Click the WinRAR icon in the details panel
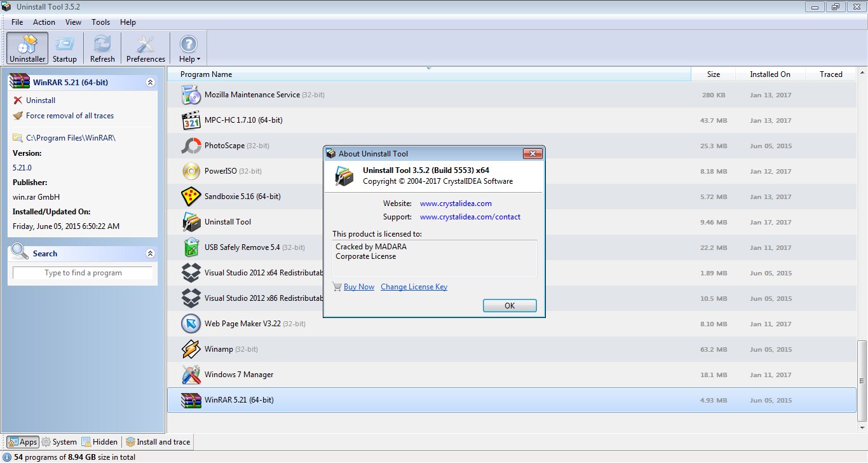Viewport: 868px width, 463px height. point(20,82)
